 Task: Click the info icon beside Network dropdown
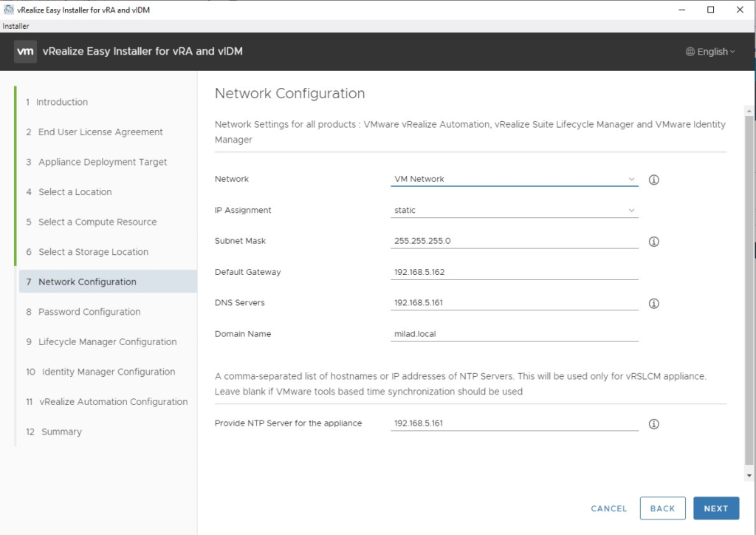654,180
